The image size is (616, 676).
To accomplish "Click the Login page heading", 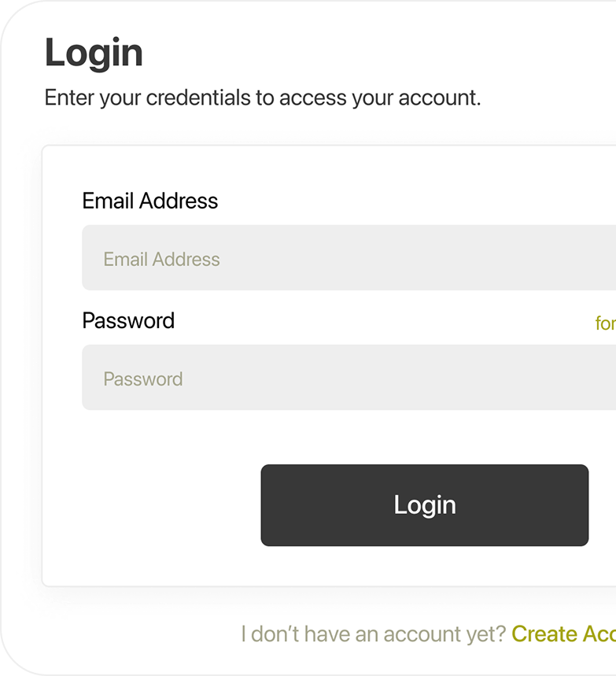I will click(x=94, y=52).
